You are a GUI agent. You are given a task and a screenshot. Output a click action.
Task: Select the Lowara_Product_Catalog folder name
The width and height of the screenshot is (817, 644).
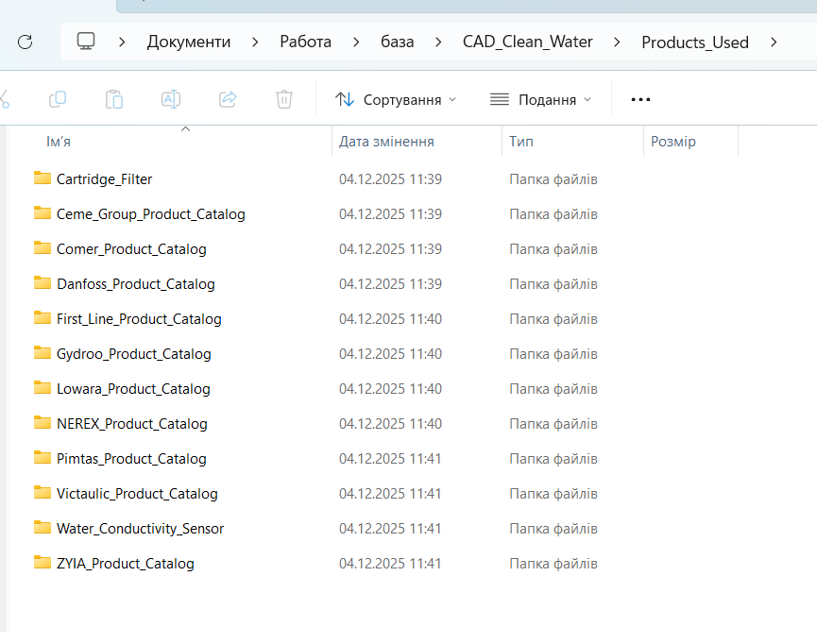click(x=133, y=389)
